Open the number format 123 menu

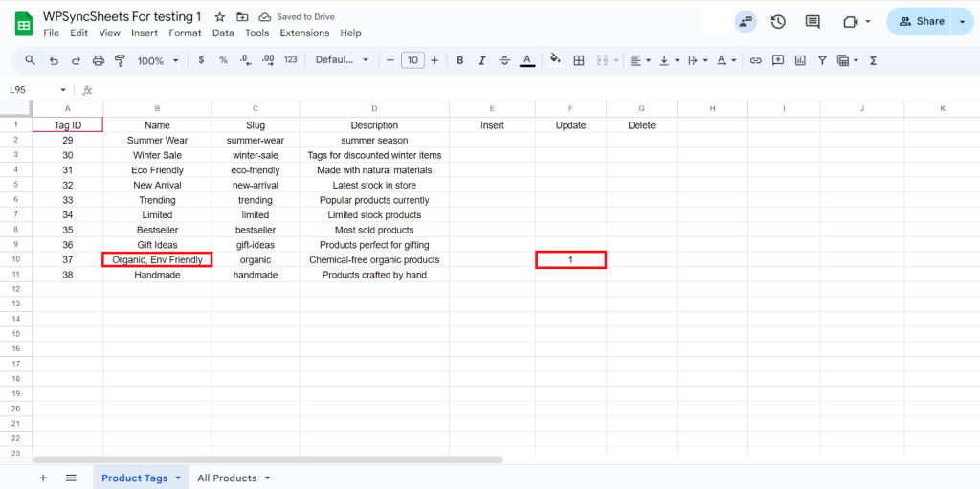[291, 60]
